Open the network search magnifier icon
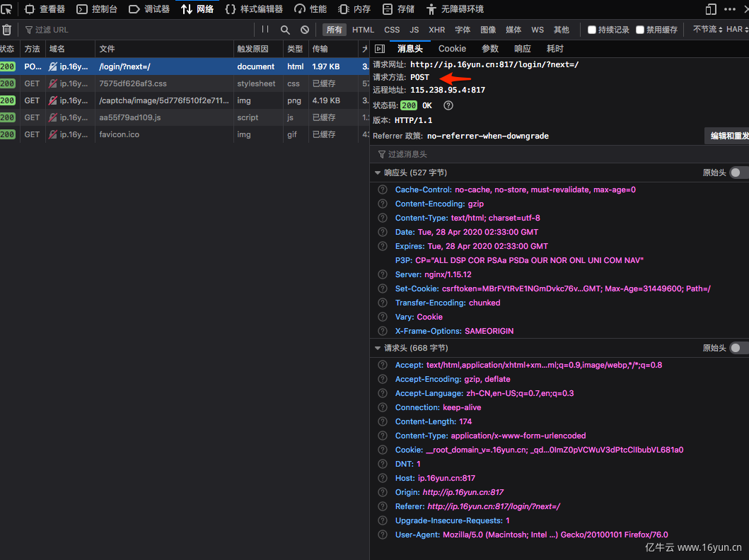Screen dimensions: 749x560 coord(285,30)
